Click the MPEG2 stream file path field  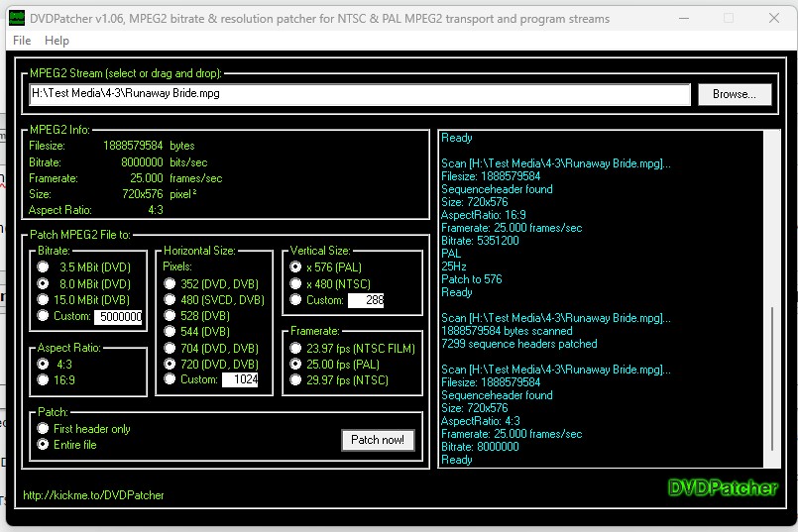point(359,94)
